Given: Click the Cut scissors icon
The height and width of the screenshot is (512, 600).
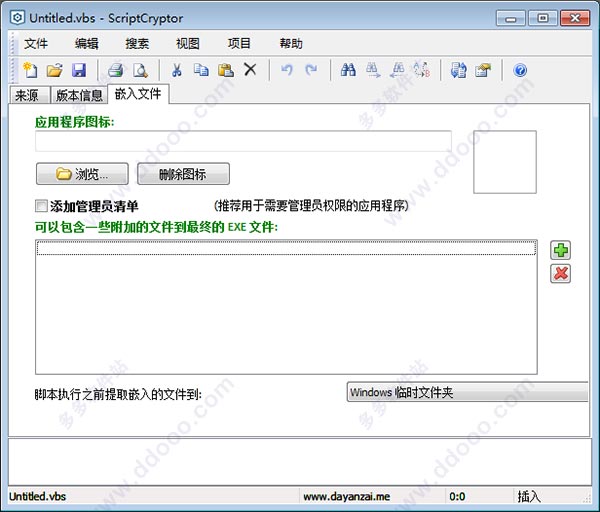Looking at the screenshot, I should [177, 70].
